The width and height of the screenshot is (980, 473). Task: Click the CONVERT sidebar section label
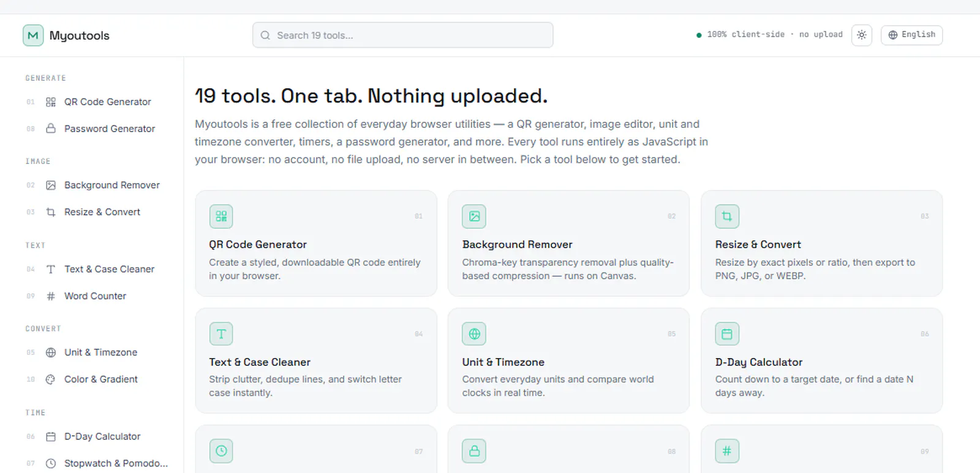pyautogui.click(x=43, y=329)
